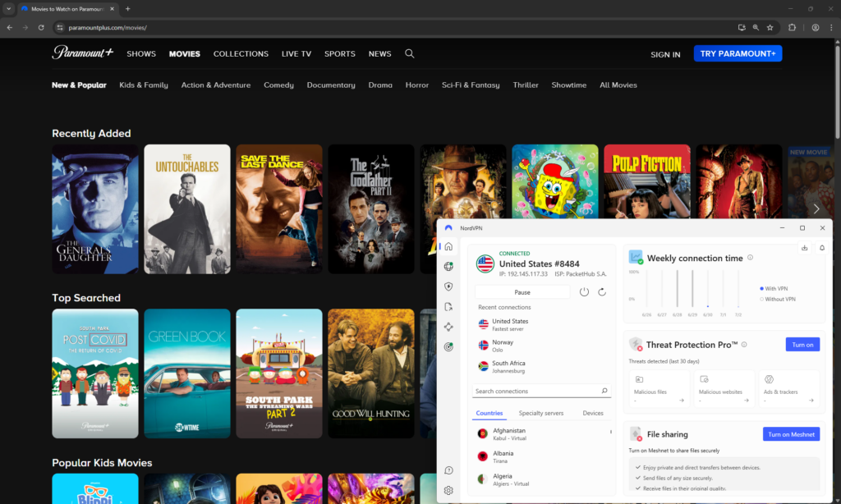Open Ads & trackers details arrow

coord(811,400)
